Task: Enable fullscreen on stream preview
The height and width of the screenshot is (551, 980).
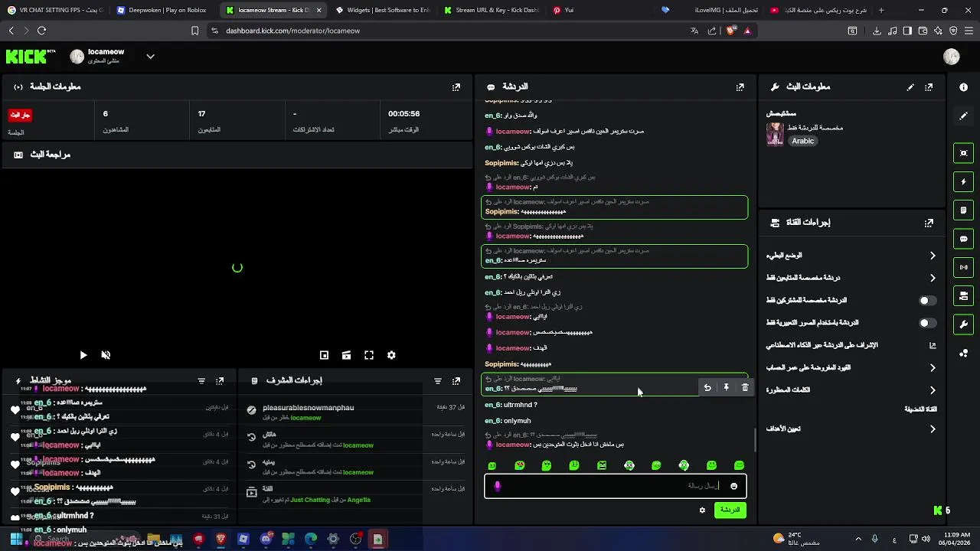Action: [x=369, y=355]
